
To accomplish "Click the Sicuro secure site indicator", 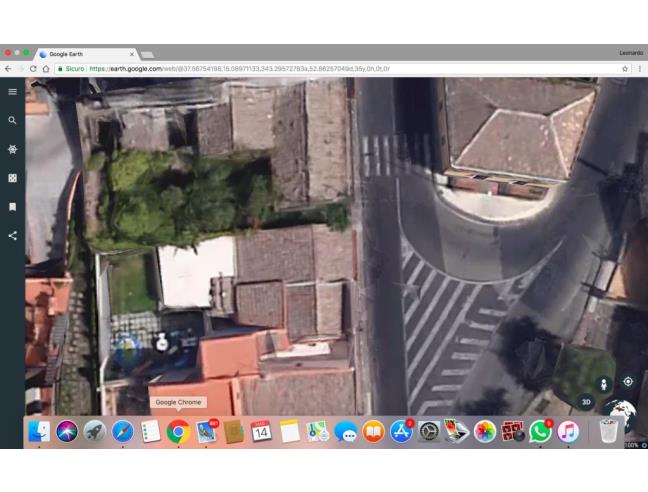I will [x=71, y=69].
